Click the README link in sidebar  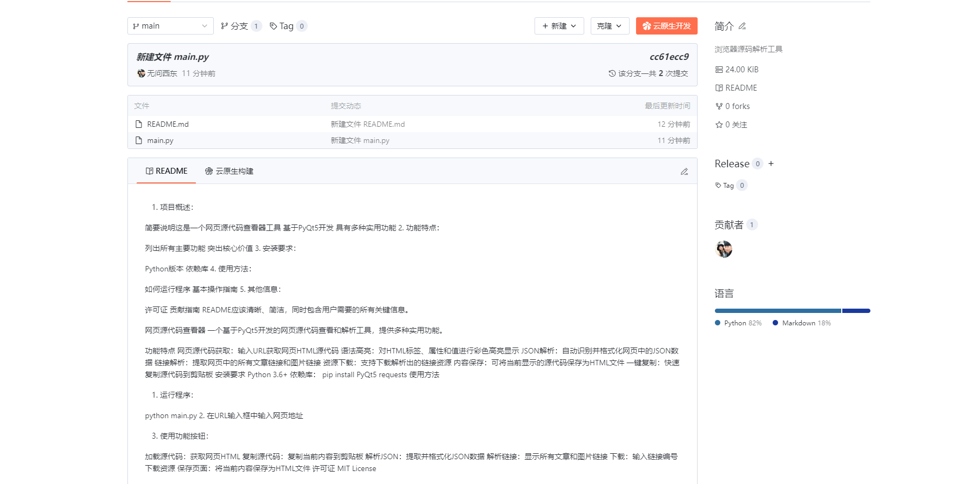point(736,88)
